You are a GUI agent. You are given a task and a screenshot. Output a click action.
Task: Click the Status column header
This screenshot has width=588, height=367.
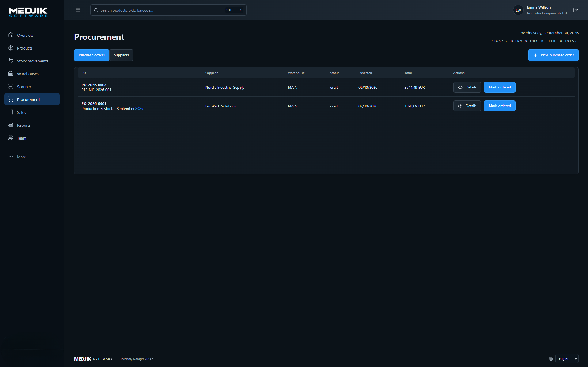335,73
